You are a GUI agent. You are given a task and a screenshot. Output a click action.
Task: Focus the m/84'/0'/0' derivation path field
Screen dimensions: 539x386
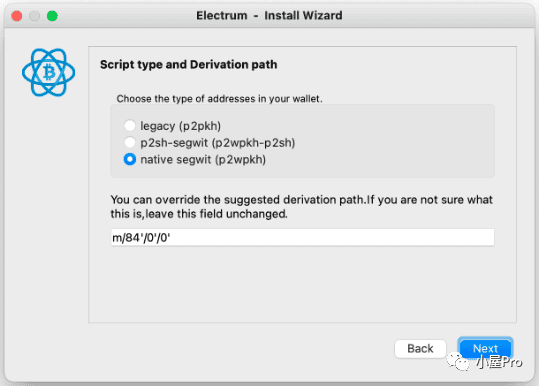[x=302, y=238]
